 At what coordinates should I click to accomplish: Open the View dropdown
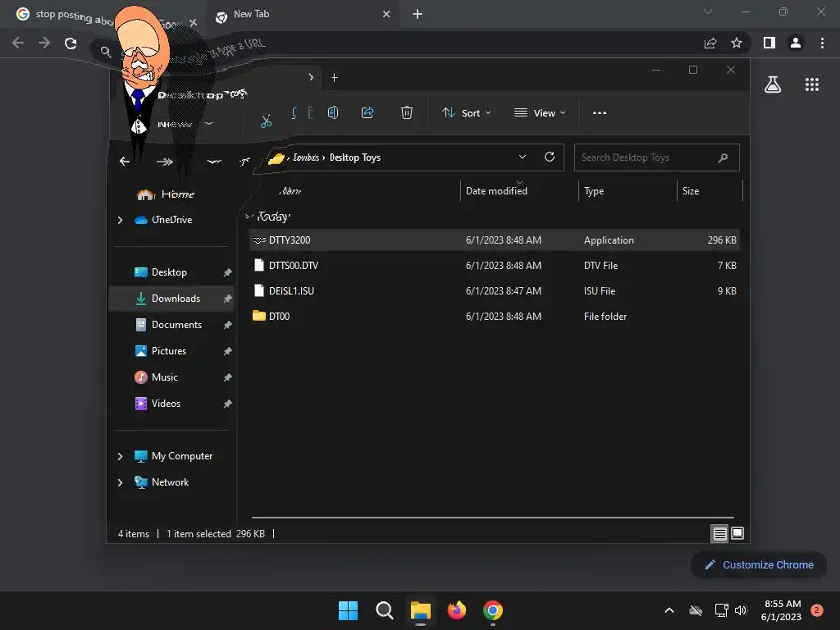point(540,113)
